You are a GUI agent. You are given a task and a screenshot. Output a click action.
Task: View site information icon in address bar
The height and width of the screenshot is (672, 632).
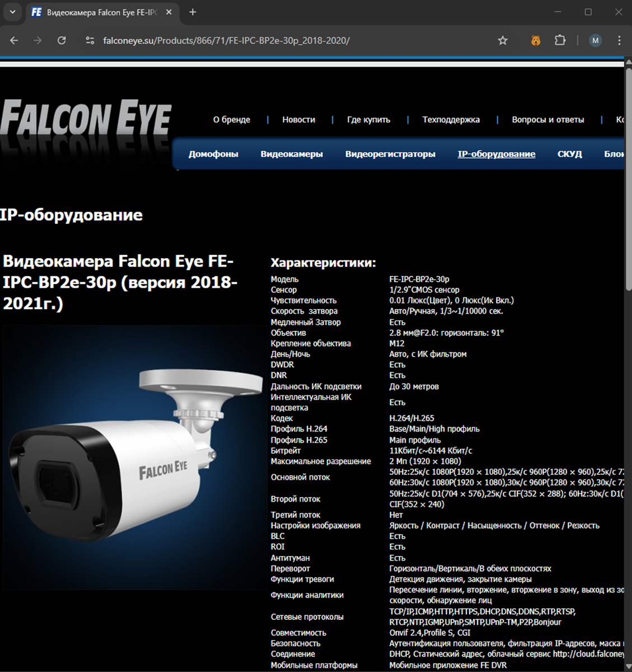(90, 40)
